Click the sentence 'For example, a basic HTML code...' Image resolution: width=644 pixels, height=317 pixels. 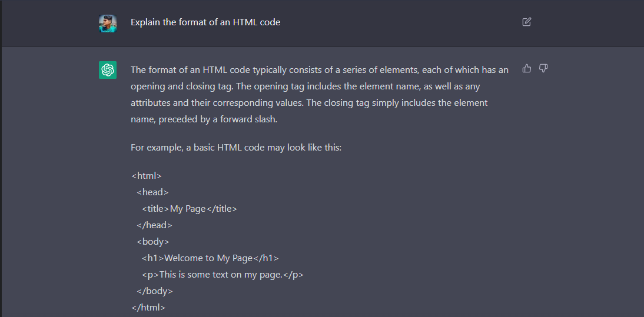click(236, 148)
